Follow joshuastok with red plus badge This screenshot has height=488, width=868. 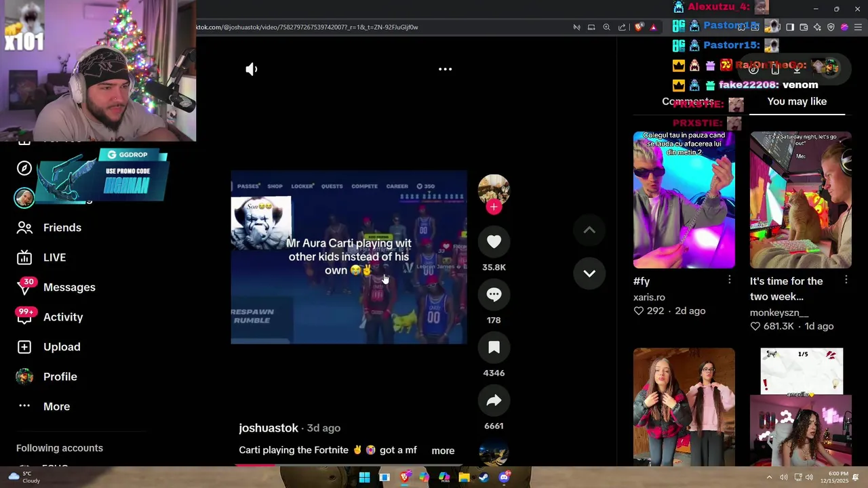tap(494, 207)
